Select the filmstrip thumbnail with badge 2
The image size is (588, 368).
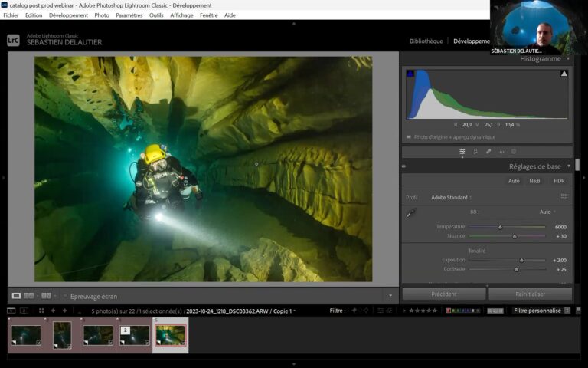[135, 335]
